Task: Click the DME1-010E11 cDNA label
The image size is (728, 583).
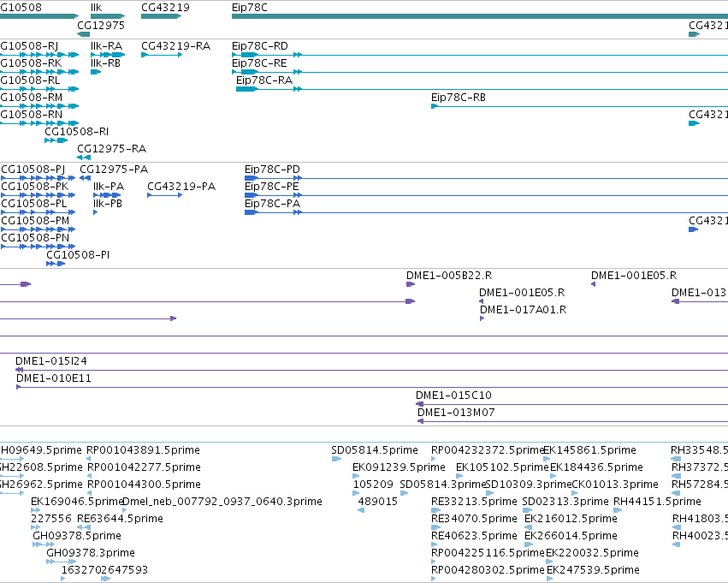Action: [x=53, y=378]
